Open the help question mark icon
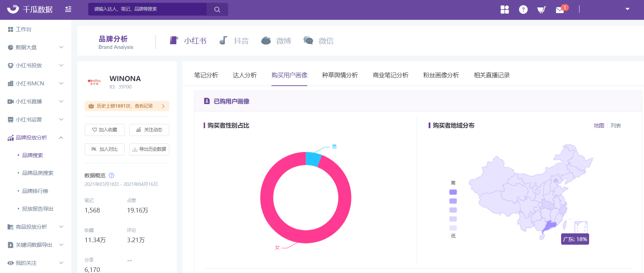Image resolution: width=644 pixels, height=273 pixels. [523, 10]
